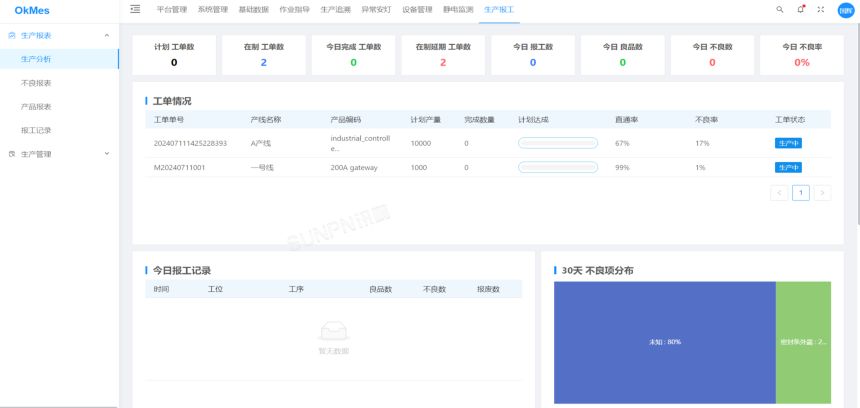Click 生产中 status tag for A产线 row
Screen dimensions: 860x408
[788, 143]
